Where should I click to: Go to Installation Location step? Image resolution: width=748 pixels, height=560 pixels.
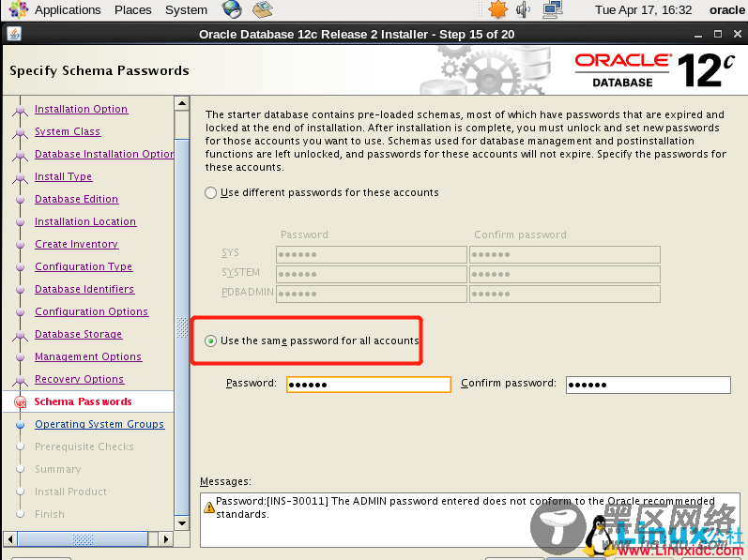point(85,221)
